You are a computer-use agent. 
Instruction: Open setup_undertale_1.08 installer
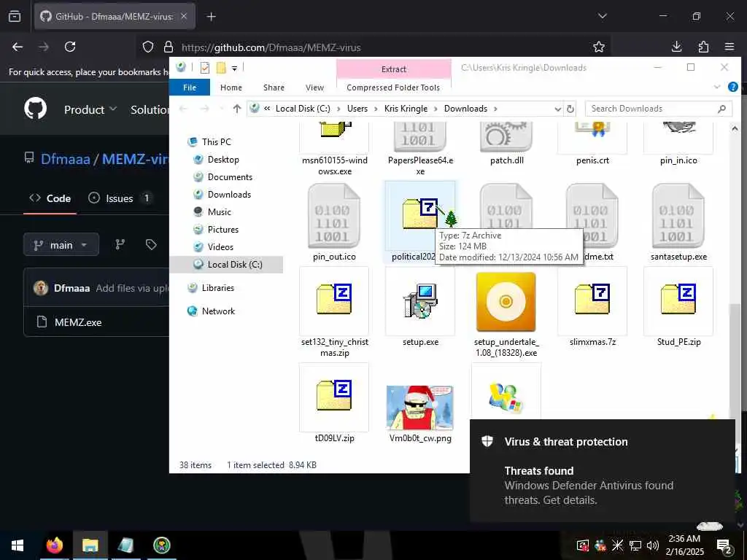pyautogui.click(x=506, y=312)
